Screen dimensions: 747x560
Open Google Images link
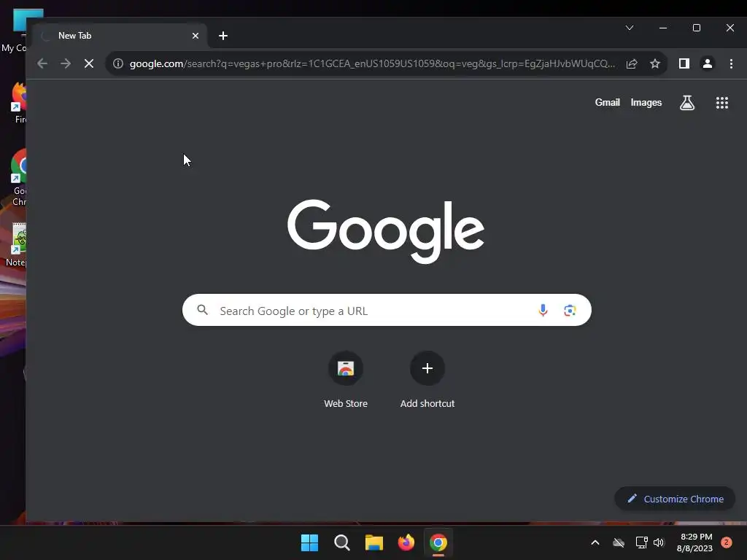pyautogui.click(x=646, y=102)
